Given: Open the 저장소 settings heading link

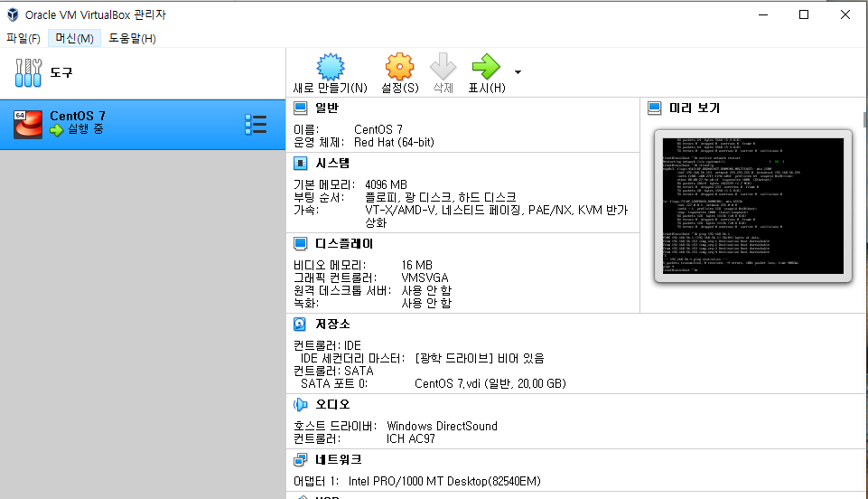Looking at the screenshot, I should click(332, 324).
